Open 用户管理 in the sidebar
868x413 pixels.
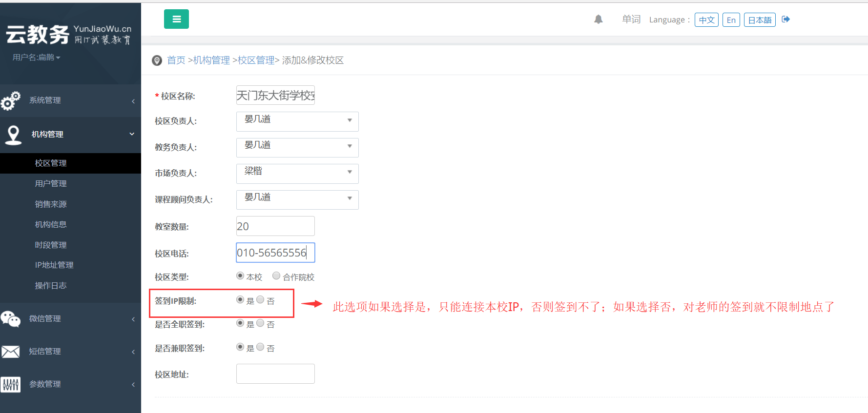pos(51,184)
